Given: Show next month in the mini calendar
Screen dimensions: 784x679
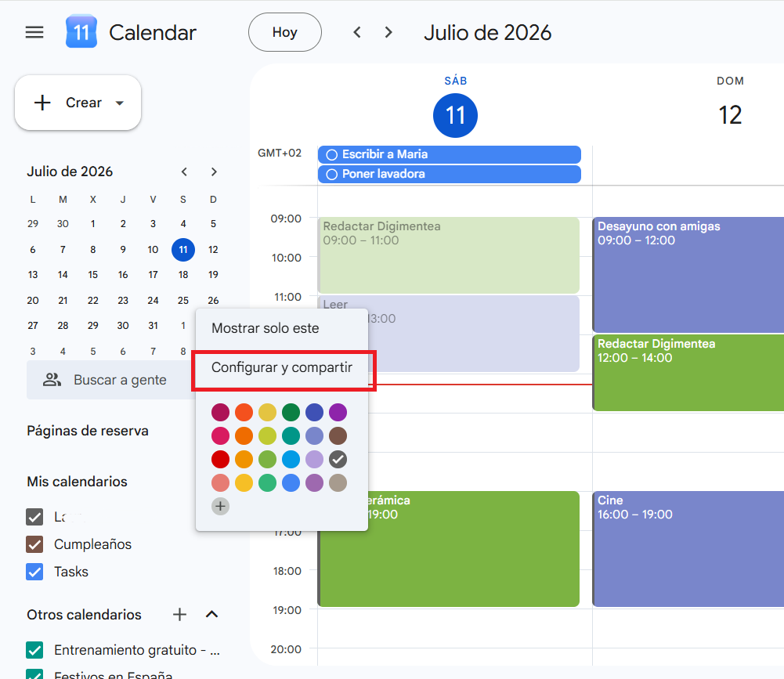Looking at the screenshot, I should (x=214, y=172).
